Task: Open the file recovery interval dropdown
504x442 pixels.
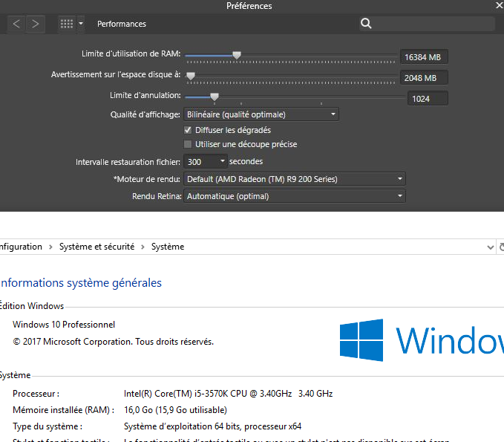Action: point(205,161)
